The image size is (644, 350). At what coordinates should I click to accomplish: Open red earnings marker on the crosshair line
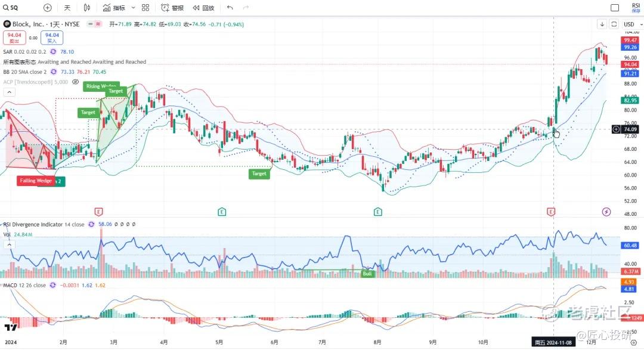tap(551, 212)
